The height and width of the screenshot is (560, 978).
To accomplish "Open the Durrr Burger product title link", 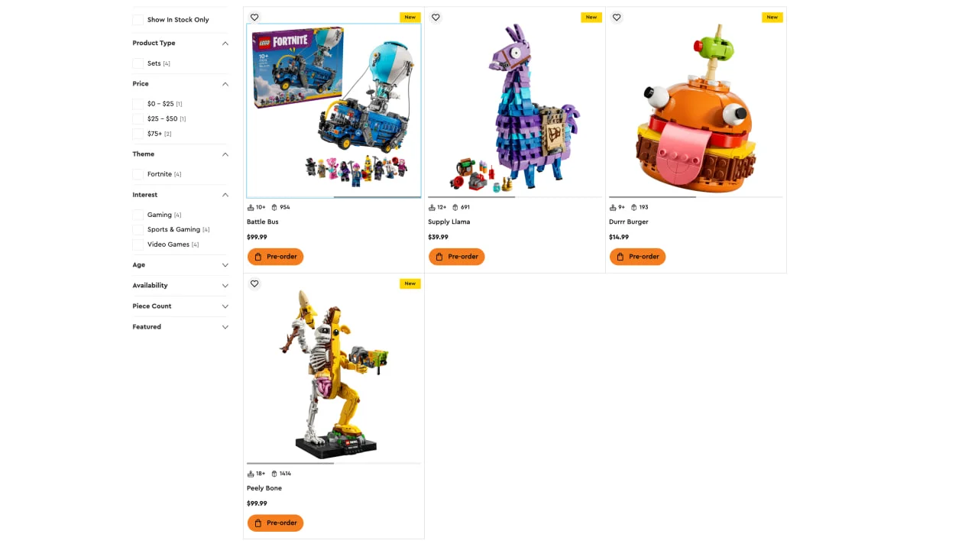I will (629, 222).
